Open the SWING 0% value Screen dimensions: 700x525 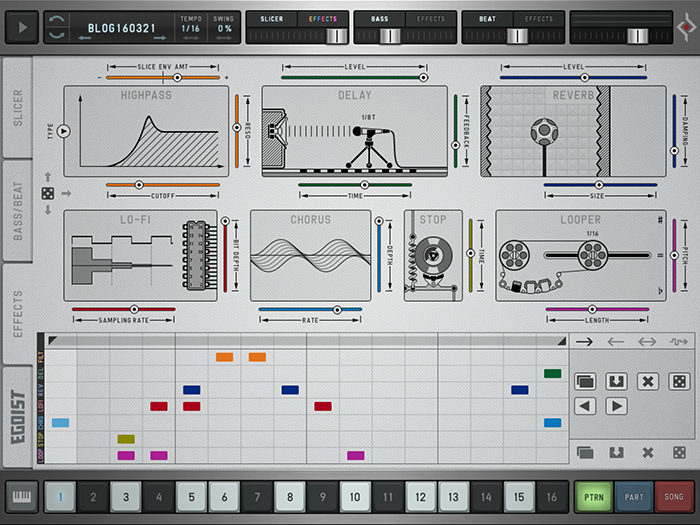coord(224,29)
